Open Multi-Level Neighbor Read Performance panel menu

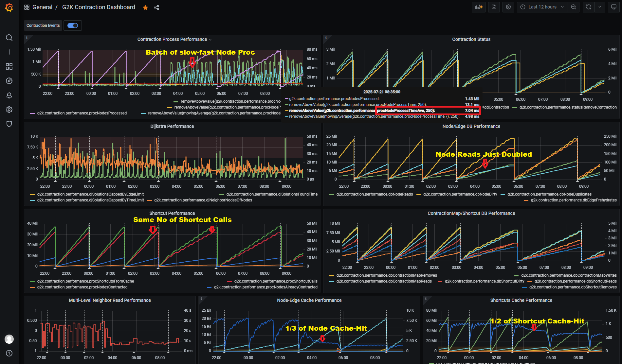coord(110,300)
